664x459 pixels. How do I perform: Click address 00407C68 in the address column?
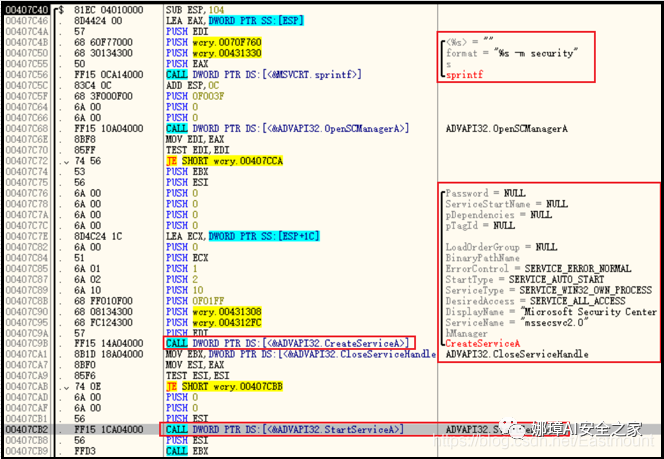tap(28, 128)
